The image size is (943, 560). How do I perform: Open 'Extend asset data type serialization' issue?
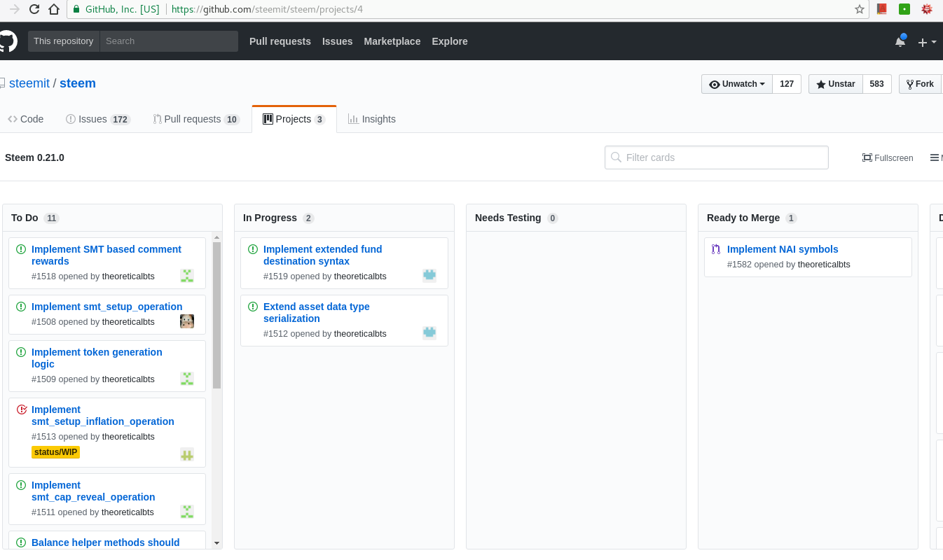click(x=317, y=312)
